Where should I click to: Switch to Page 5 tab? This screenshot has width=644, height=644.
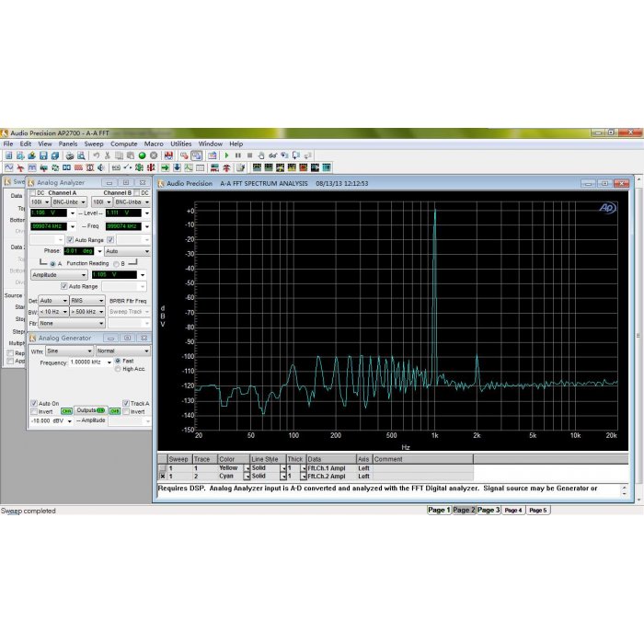click(x=538, y=510)
